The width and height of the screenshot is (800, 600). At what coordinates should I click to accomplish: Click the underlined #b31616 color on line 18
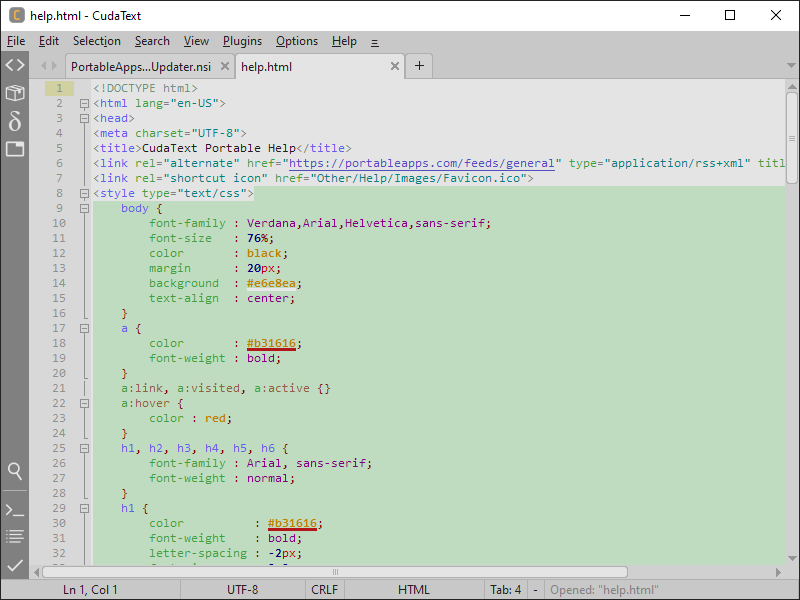(271, 343)
